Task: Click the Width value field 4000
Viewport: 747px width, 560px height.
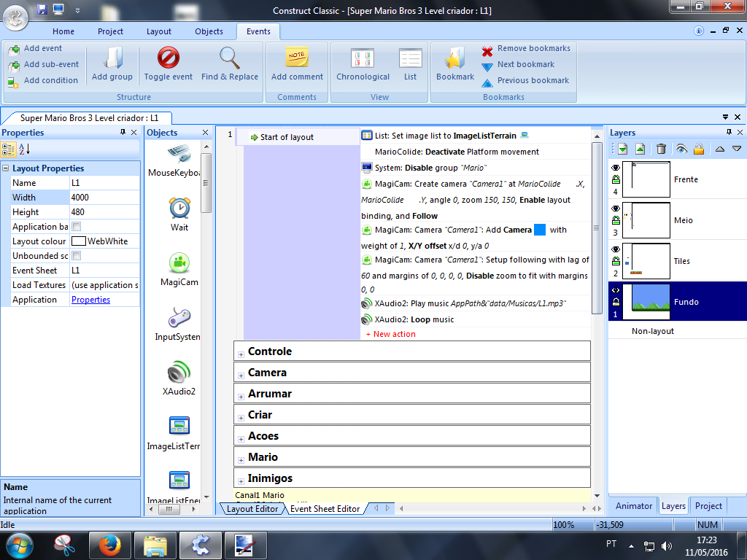Action: point(105,198)
